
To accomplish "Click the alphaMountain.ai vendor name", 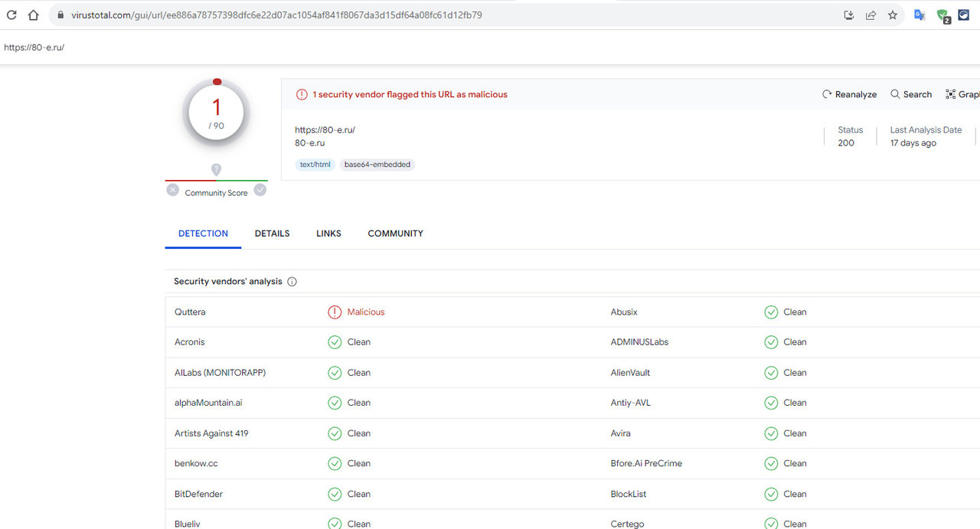I will coord(208,403).
